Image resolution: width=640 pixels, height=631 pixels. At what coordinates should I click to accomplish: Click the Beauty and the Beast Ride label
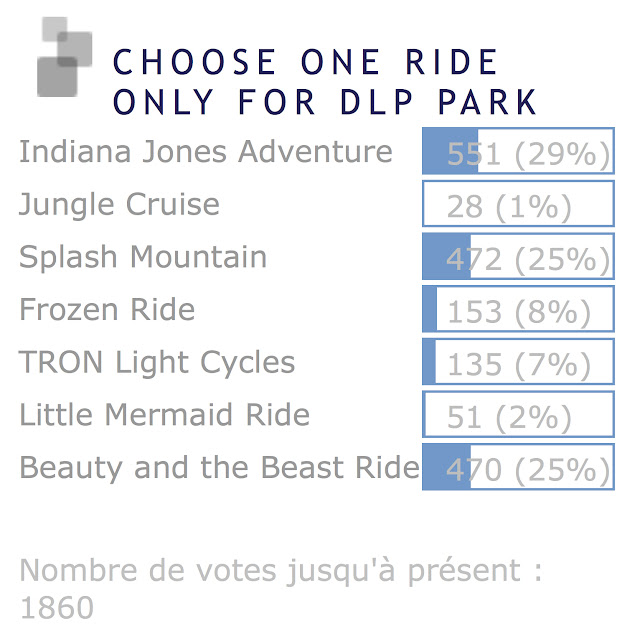point(220,468)
